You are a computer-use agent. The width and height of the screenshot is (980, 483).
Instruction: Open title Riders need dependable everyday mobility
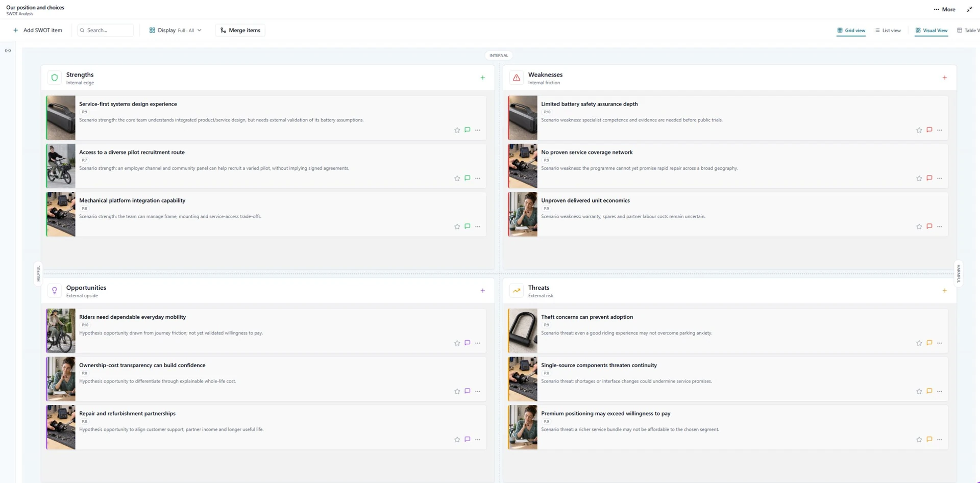click(132, 317)
